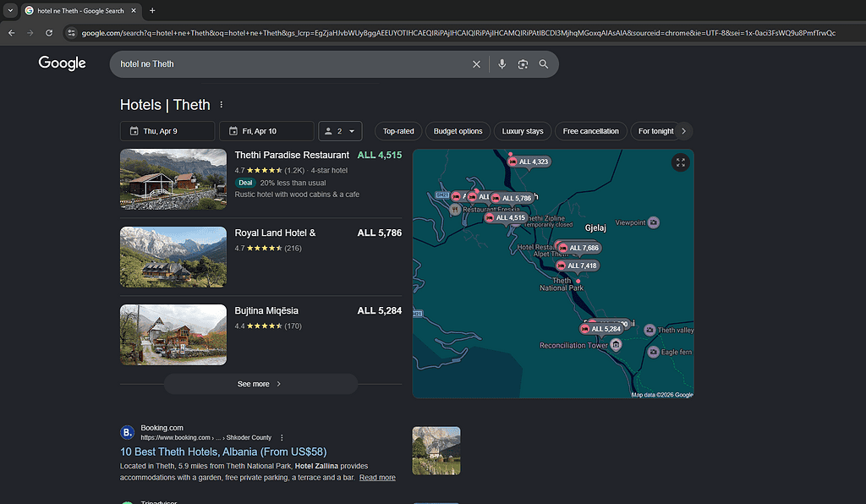
Task: Clear the search box with X icon
Action: 476,64
